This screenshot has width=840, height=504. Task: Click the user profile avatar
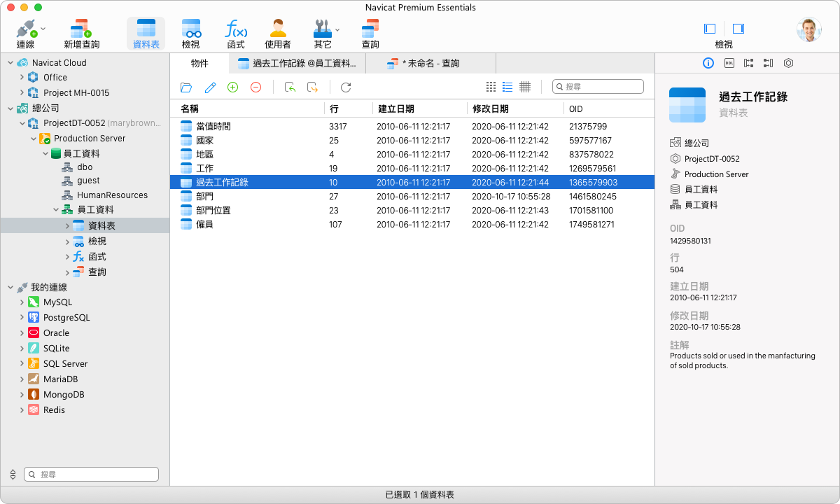point(808,29)
